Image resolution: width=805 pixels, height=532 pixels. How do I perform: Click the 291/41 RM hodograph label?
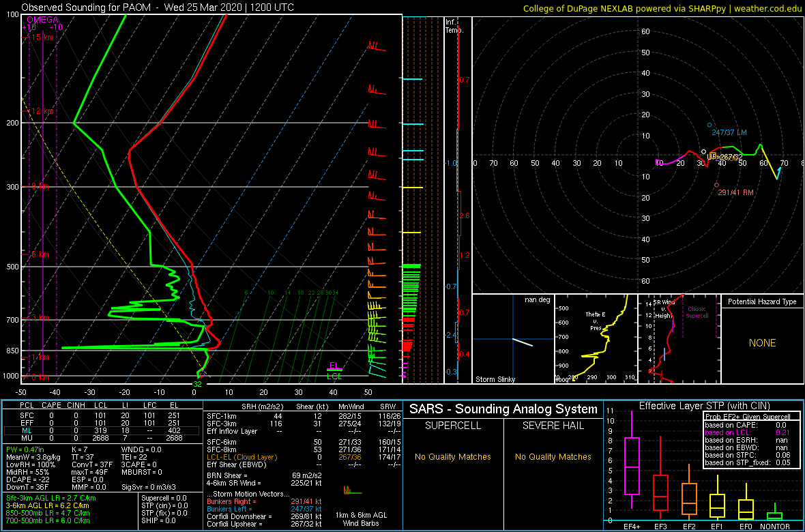(x=737, y=192)
